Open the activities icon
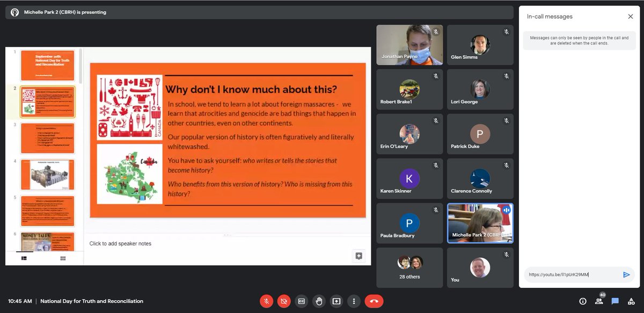 tap(631, 301)
